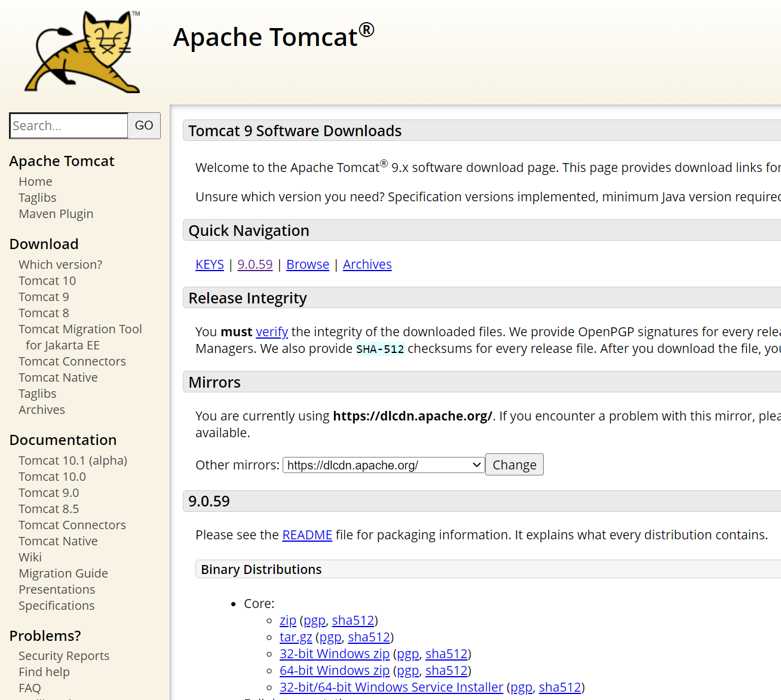Screen dimensions: 781x700
Task: Open the FAQ sidebar link
Action: [30, 688]
